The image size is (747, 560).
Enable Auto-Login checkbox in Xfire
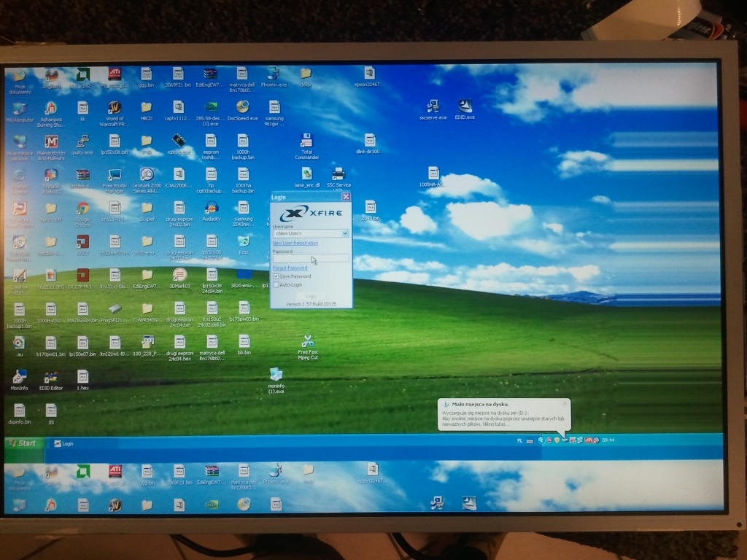pyautogui.click(x=276, y=285)
